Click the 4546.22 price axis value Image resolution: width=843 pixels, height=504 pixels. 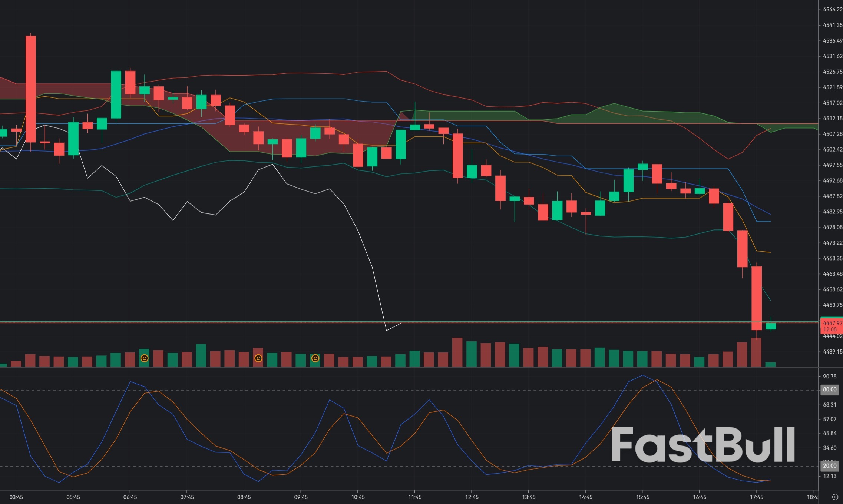(x=833, y=10)
